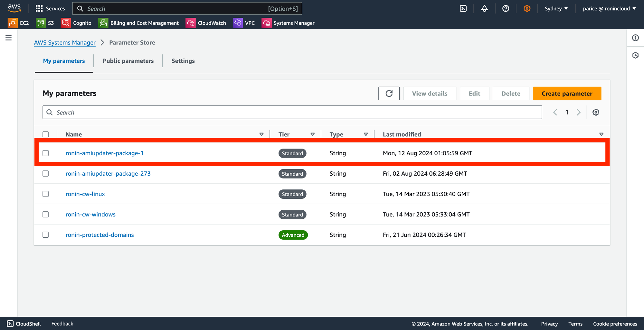The width and height of the screenshot is (644, 330).
Task: Select all parameters with header checkbox
Action: coord(46,134)
